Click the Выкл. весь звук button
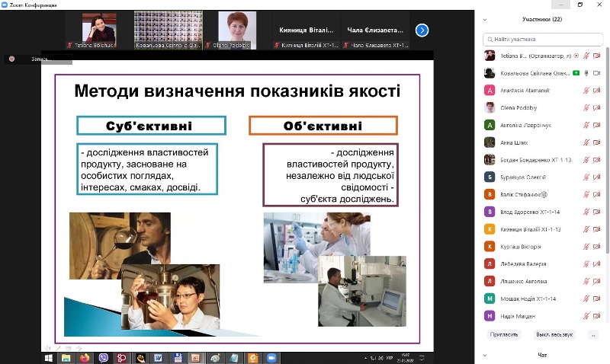610x364 pixels. click(x=554, y=334)
